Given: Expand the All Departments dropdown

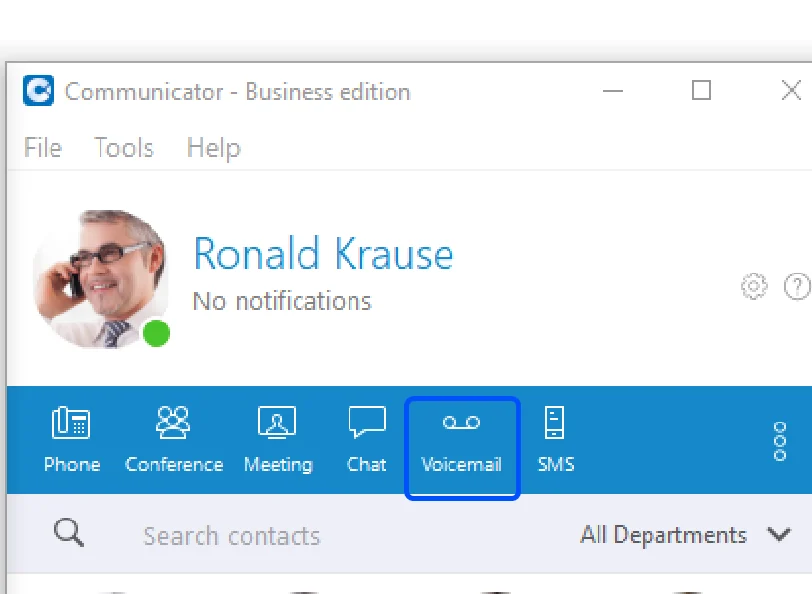Looking at the screenshot, I should point(685,535).
